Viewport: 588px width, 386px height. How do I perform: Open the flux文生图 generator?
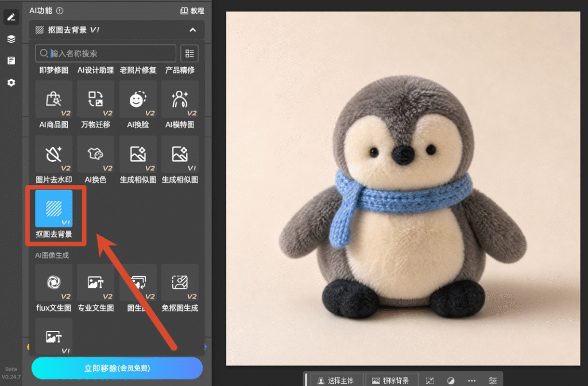pyautogui.click(x=53, y=282)
